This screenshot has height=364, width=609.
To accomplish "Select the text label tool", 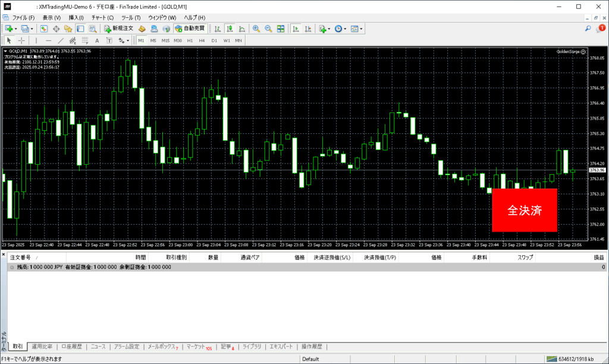I will [97, 40].
